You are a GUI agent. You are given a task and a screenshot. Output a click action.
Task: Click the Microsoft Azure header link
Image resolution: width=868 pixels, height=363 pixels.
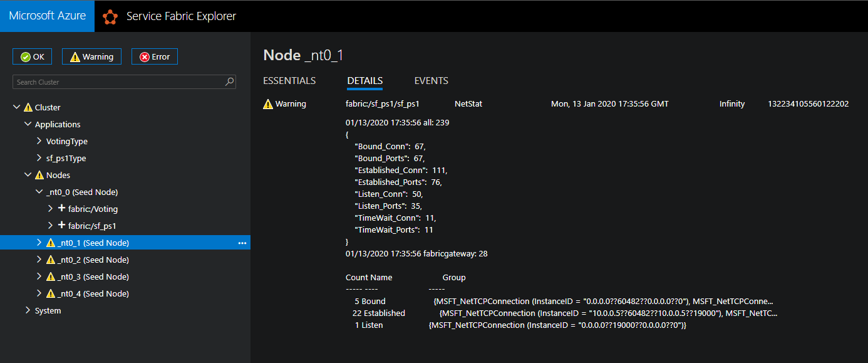click(x=47, y=16)
